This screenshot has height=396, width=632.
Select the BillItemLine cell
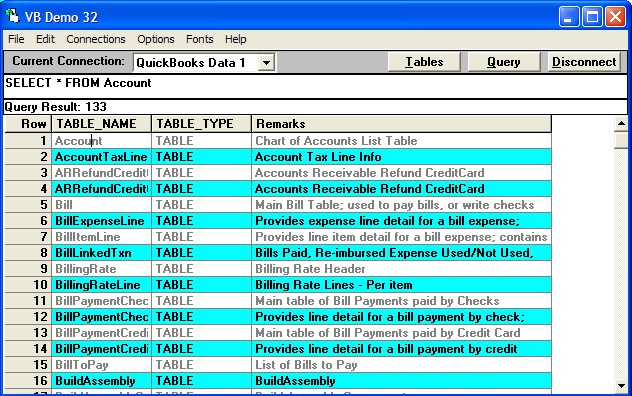[x=101, y=237]
